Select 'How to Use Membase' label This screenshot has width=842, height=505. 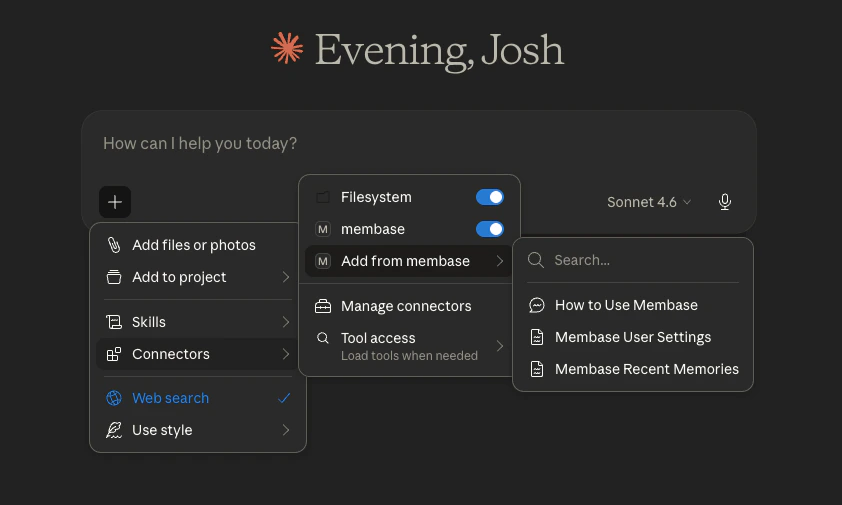[x=626, y=305]
